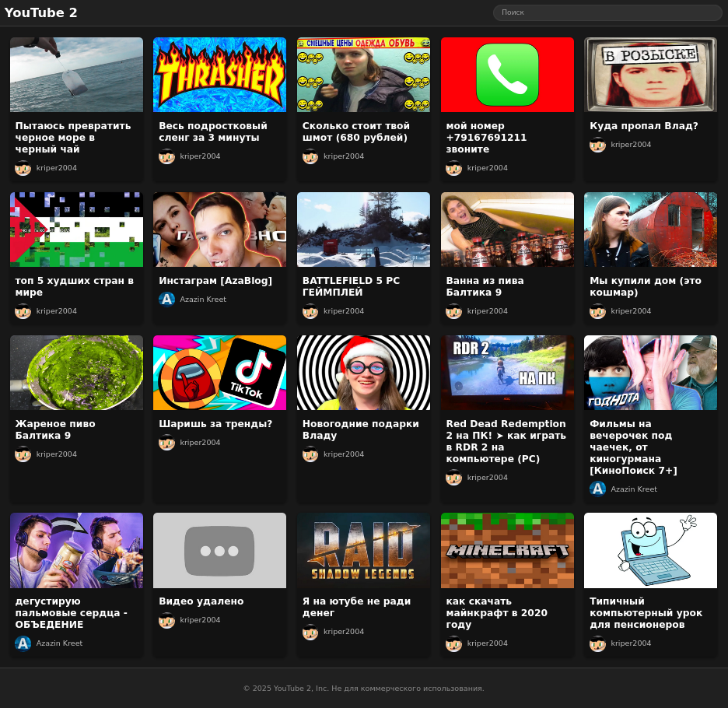Open the Azazin Kreet avatar under "дегустирую пальмовые сердца"

point(23,643)
